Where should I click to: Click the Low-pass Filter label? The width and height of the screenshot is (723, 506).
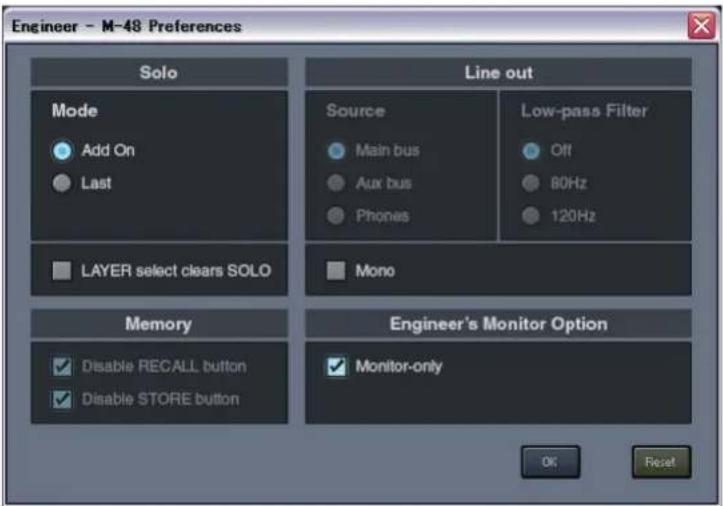[584, 111]
